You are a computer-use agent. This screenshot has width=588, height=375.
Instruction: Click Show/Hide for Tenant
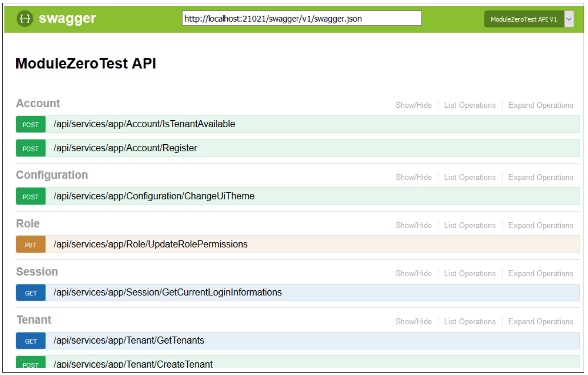pos(413,322)
